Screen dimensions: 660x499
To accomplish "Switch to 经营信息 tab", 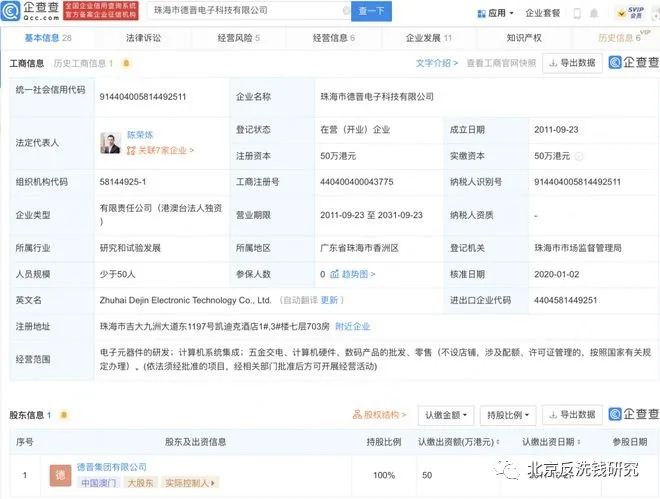I will point(334,38).
